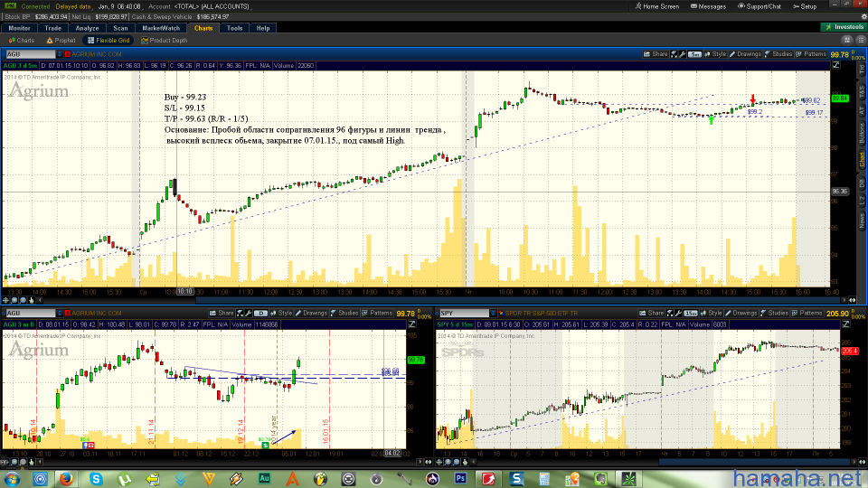The image size is (868, 488).
Task: Open Patterns menu on the bottom-left chart
Action: coord(377,314)
